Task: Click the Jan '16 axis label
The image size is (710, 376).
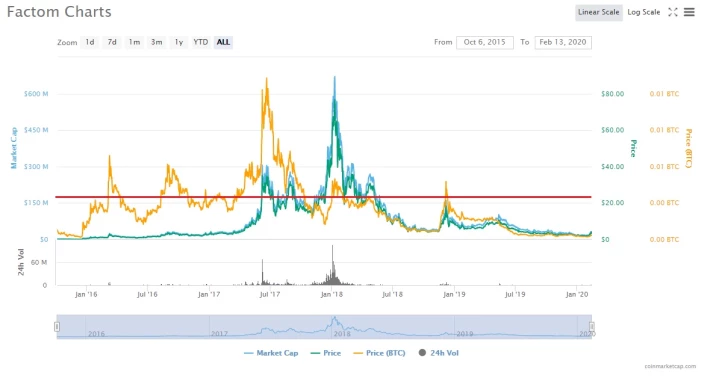Action: 86,294
